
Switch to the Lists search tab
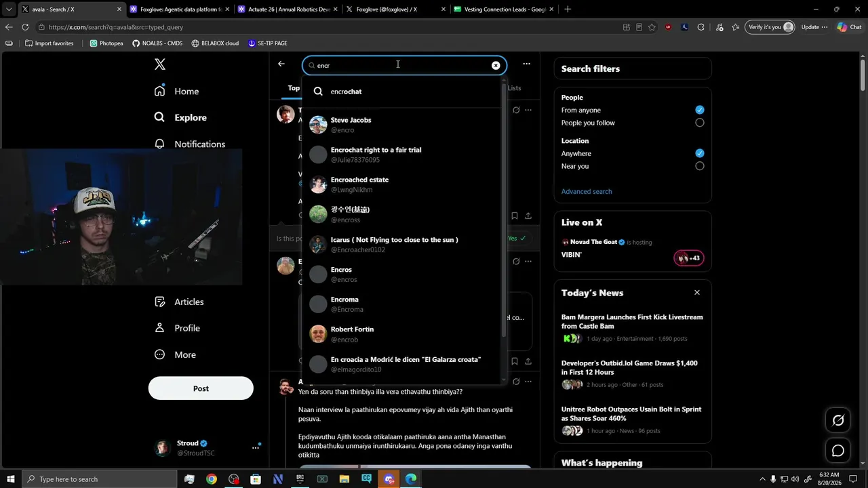coord(515,88)
